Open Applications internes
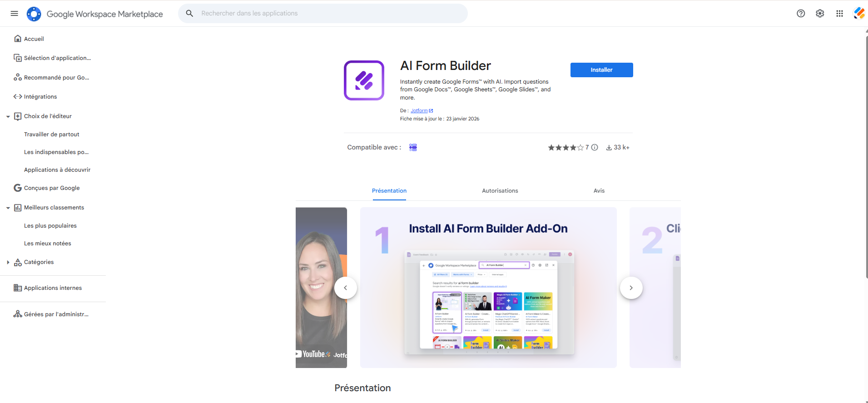The image size is (868, 403). click(x=53, y=288)
